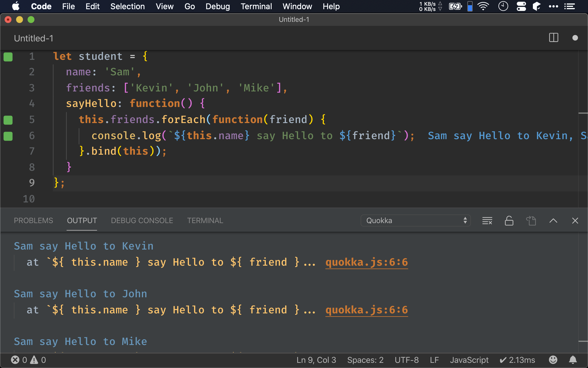Screen dimensions: 588x368
Task: Maximize panel with the up chevron
Action: [553, 221]
